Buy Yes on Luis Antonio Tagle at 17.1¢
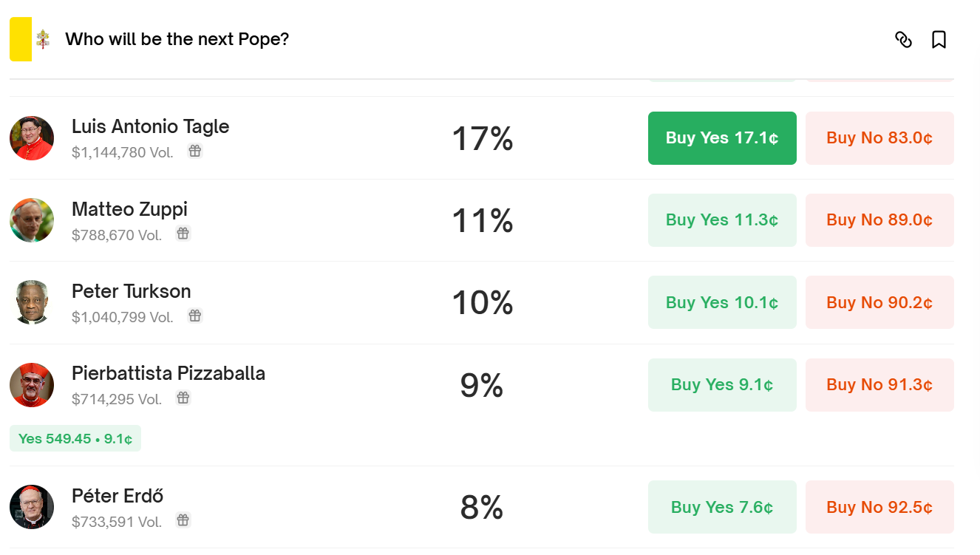Viewport: 980px width, 555px height. pyautogui.click(x=721, y=138)
